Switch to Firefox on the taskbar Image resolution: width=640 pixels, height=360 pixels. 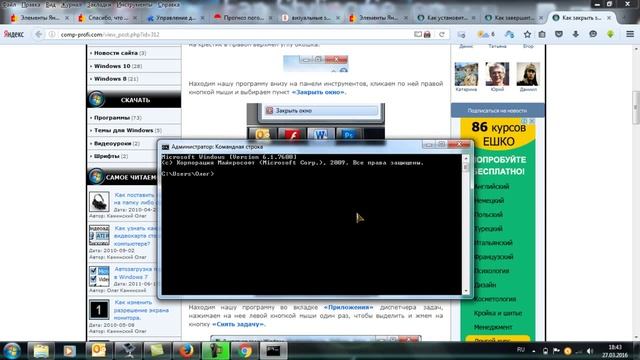[186, 351]
